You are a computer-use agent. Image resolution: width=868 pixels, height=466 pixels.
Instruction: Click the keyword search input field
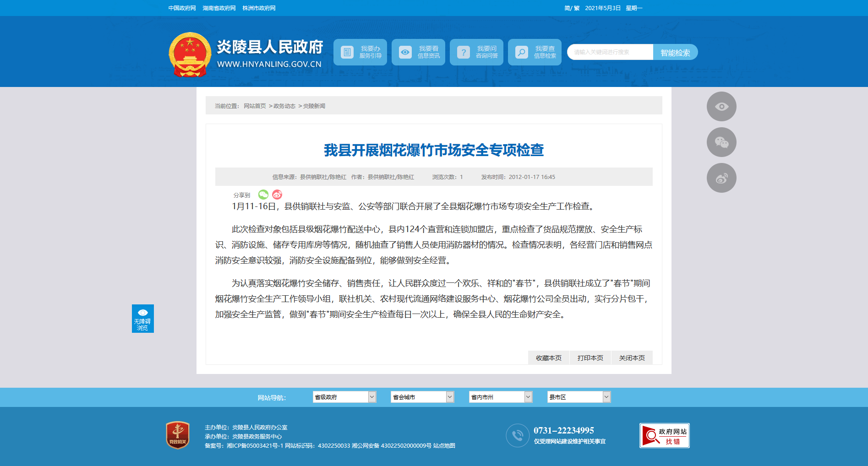pos(610,52)
